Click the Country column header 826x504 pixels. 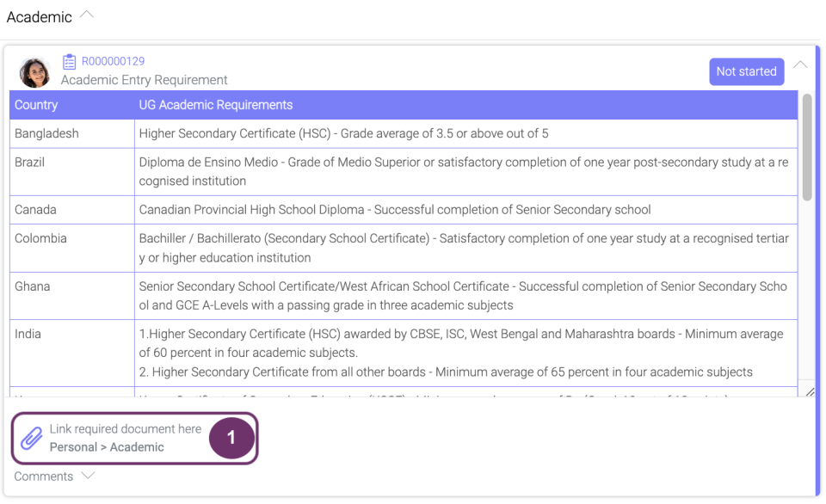tap(36, 105)
